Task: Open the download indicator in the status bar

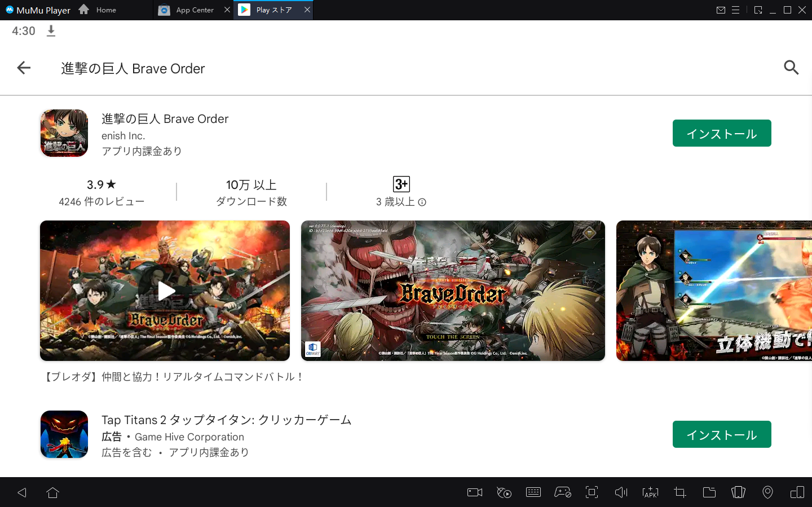Action: 51,31
